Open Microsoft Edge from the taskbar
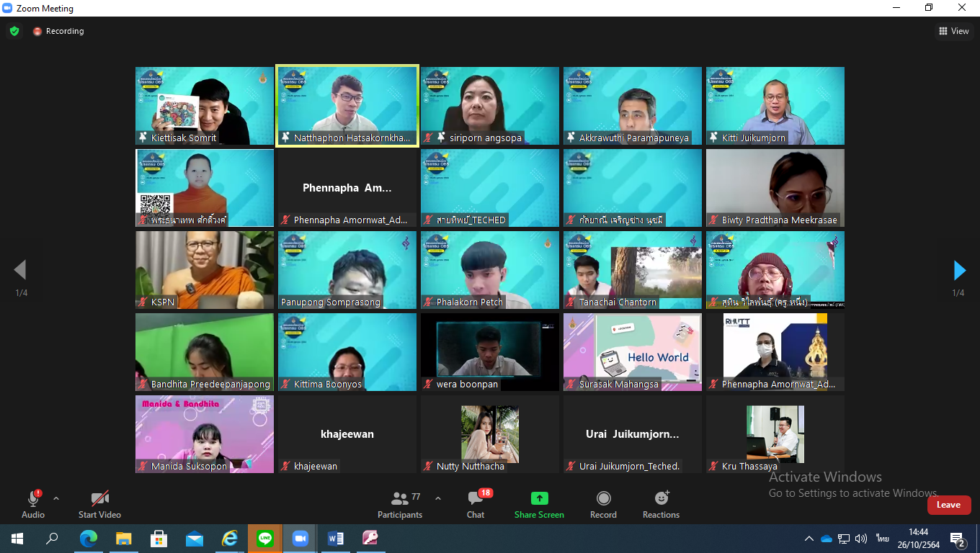Screen dimensions: 980x553 (x=89, y=539)
